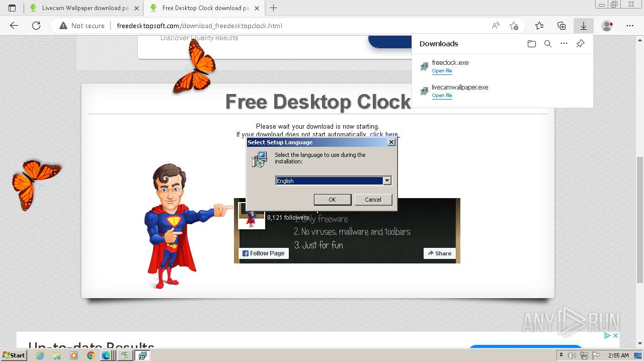Switch to Livecam Wallpaper download tab
The width and height of the screenshot is (644, 362).
coord(83,8)
